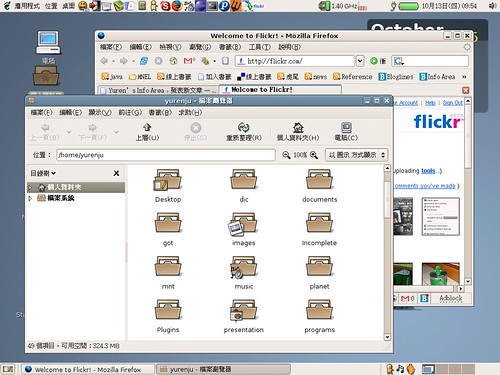
Task: Click the Firefox search box
Action: click(430, 61)
